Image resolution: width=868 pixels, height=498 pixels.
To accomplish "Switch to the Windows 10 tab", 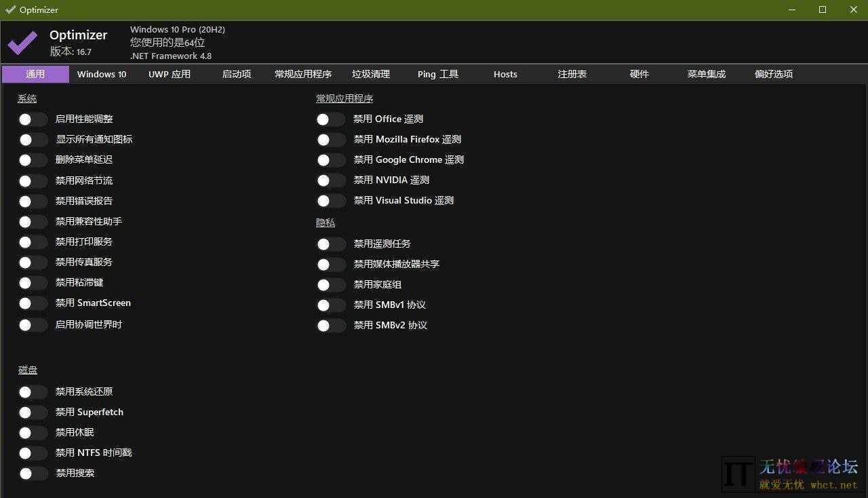I will 101,74.
